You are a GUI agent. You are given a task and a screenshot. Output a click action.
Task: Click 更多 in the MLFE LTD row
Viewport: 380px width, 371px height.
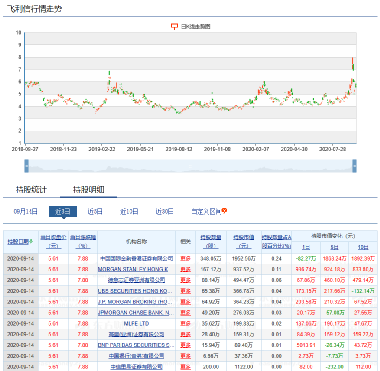[185, 324]
